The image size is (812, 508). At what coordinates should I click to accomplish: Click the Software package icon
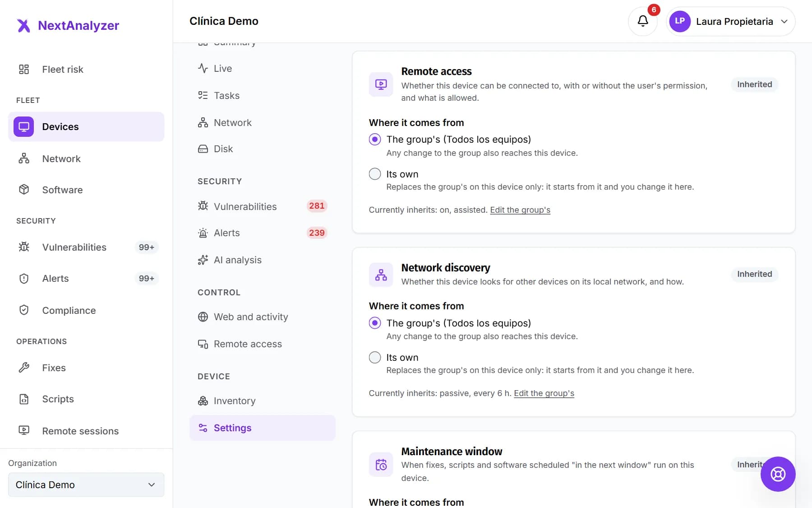24,190
